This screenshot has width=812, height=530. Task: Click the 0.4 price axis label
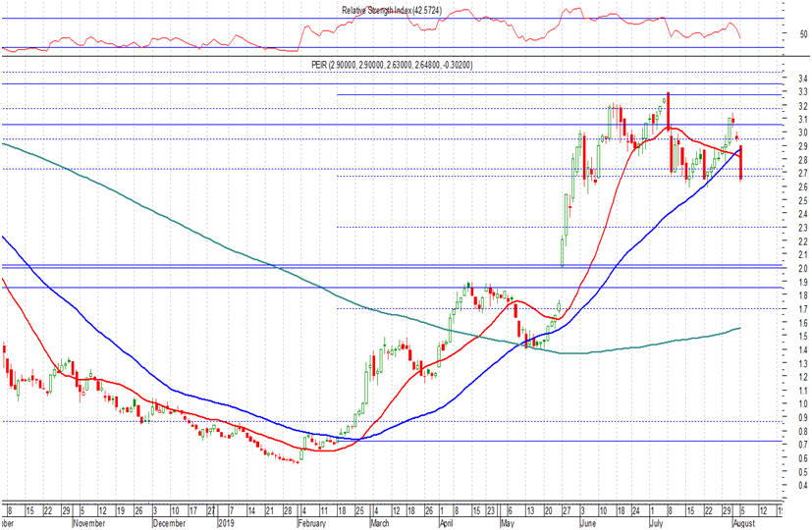click(x=803, y=486)
